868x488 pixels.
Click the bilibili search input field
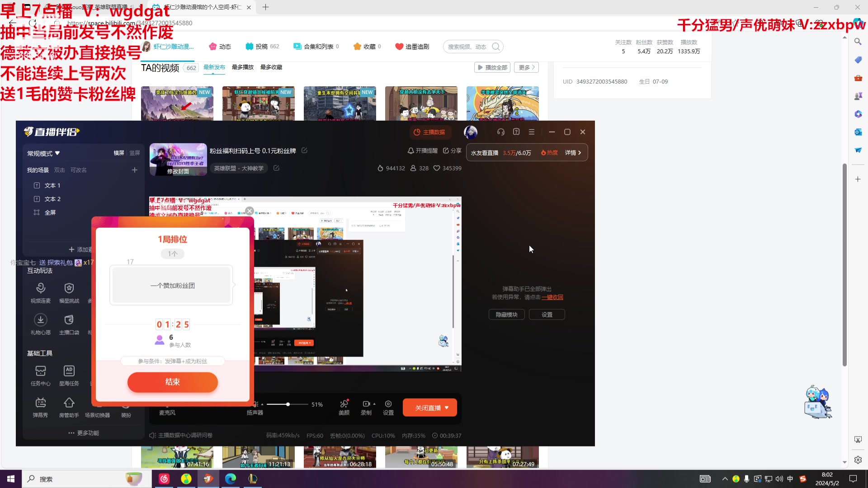click(467, 47)
